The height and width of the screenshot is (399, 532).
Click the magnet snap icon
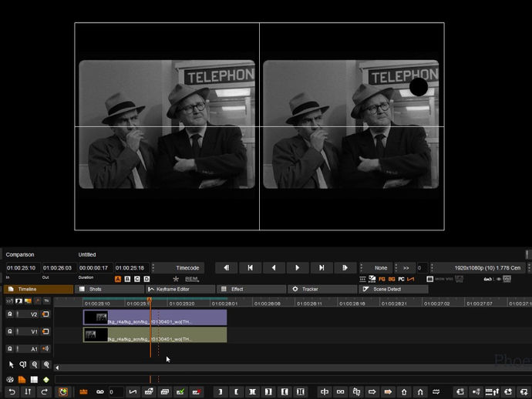(420, 392)
